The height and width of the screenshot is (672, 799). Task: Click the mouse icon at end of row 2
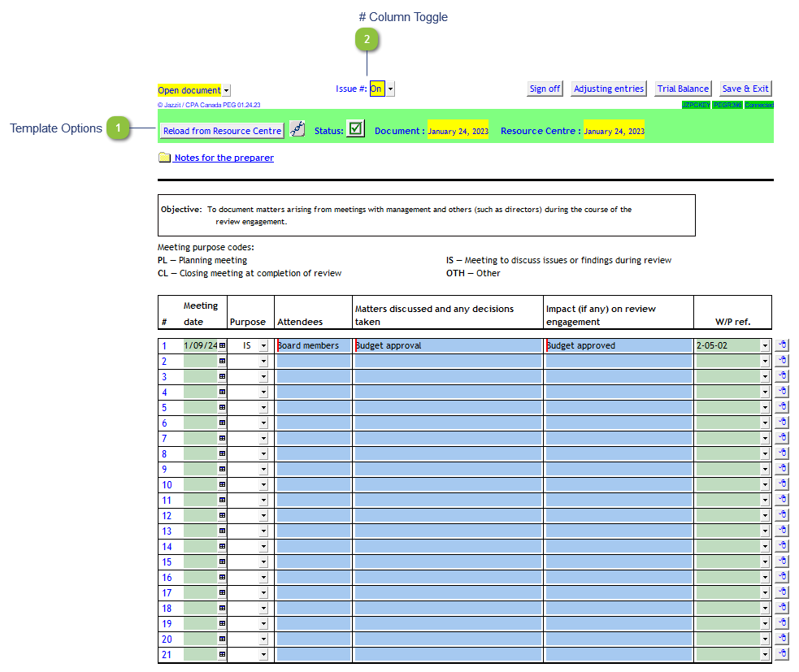tap(782, 361)
